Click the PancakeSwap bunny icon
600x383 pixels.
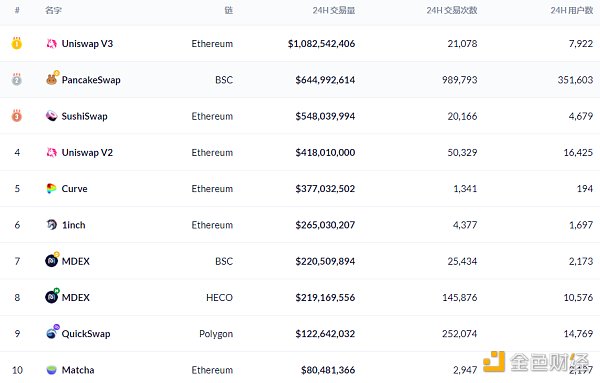point(52,78)
